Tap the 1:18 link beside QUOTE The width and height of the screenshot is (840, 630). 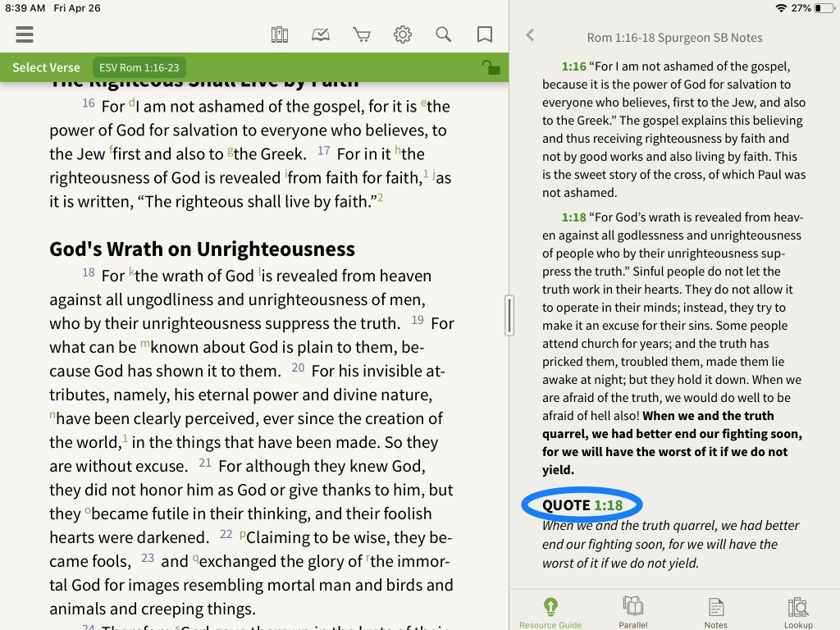pos(608,505)
